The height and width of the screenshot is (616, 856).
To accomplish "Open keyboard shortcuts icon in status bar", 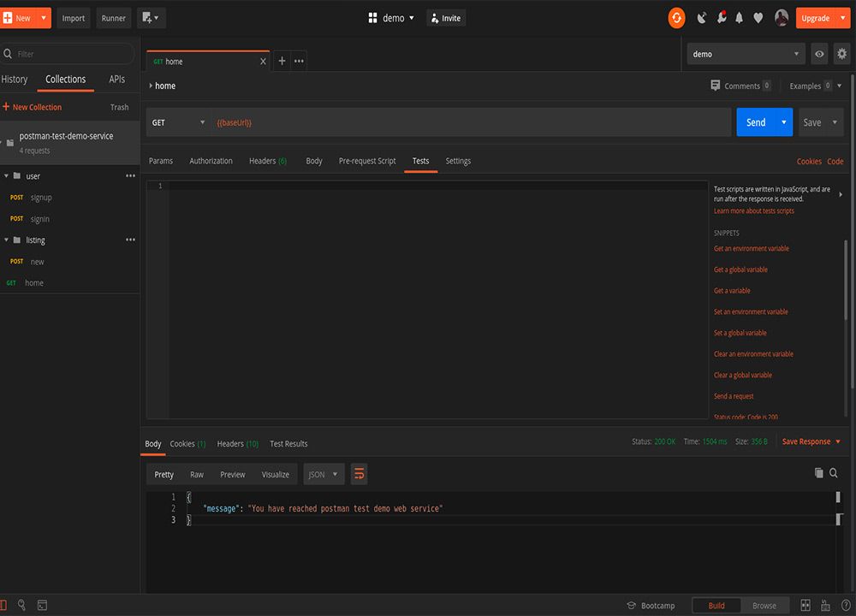I will [x=825, y=605].
